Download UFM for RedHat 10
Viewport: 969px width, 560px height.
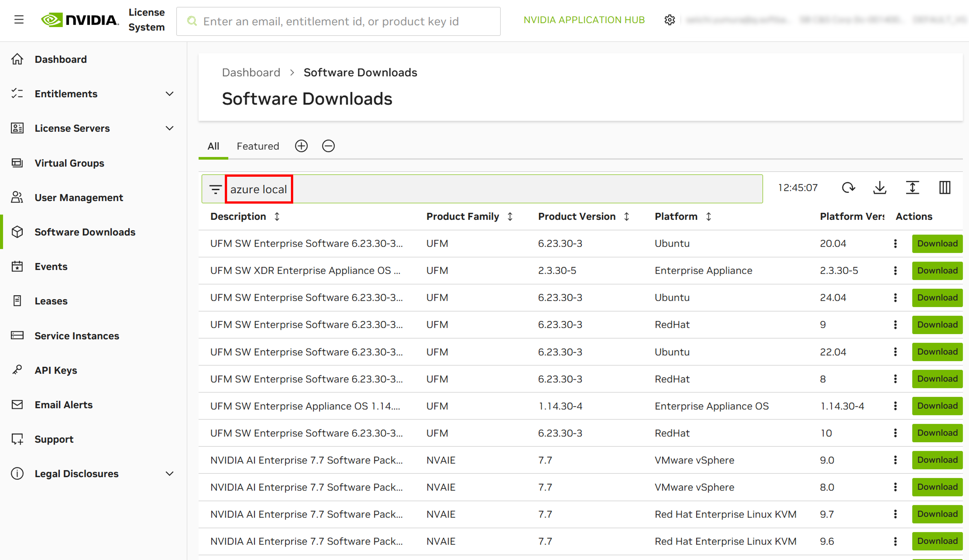(937, 433)
